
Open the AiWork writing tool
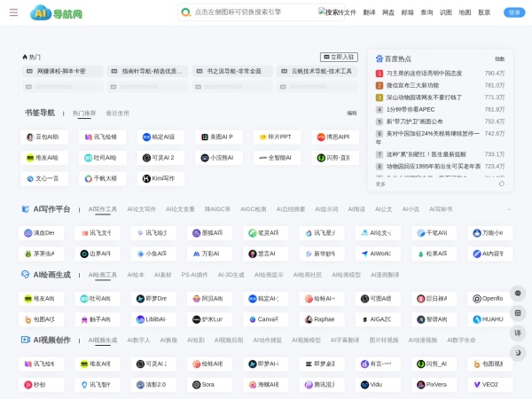(378, 254)
